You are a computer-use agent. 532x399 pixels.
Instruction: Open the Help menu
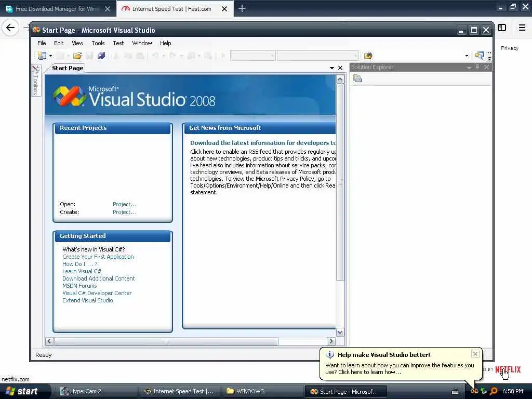166,43
